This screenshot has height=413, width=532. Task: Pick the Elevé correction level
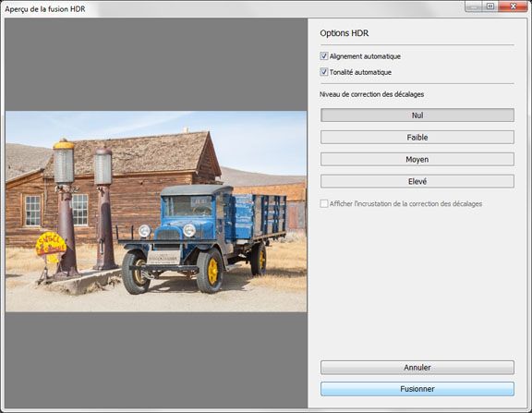pos(417,181)
